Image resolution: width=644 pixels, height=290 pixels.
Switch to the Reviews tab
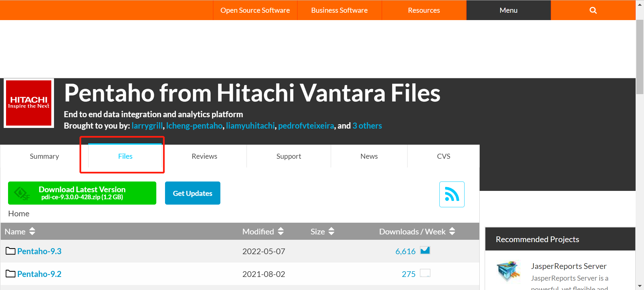click(x=204, y=156)
